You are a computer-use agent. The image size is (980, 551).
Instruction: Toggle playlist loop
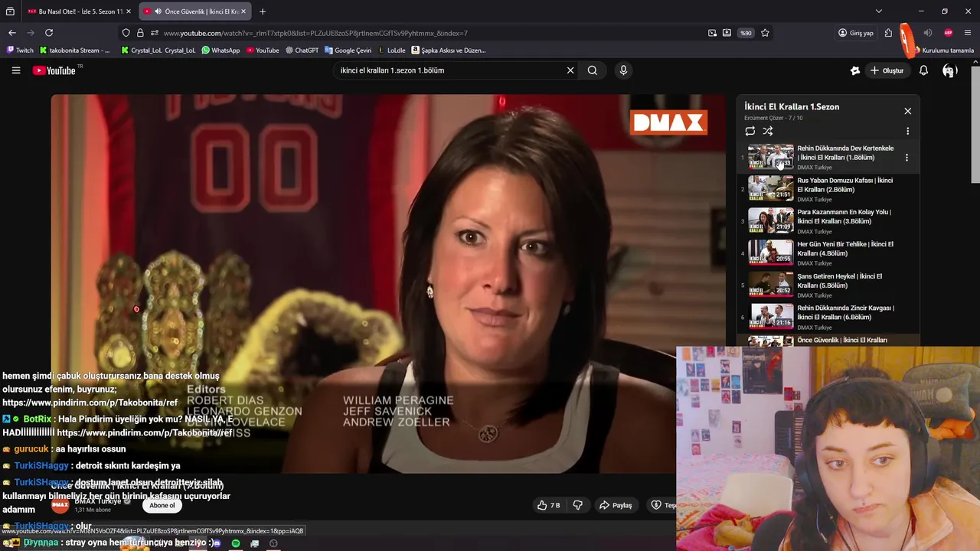coord(750,131)
